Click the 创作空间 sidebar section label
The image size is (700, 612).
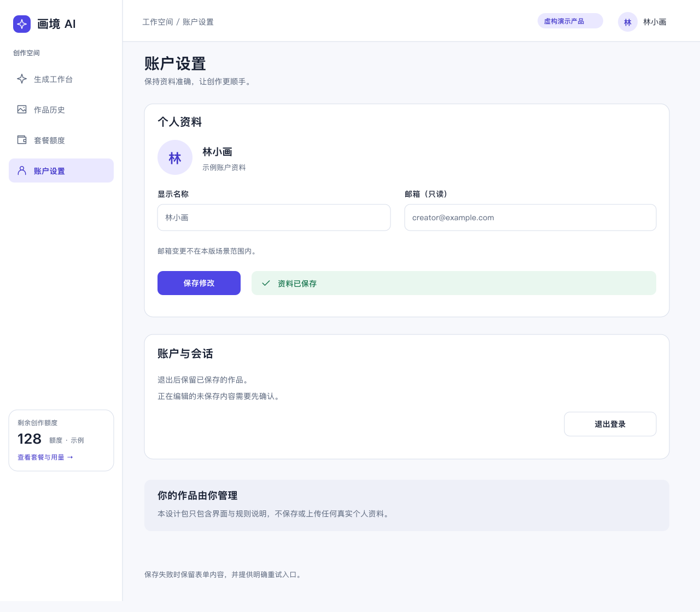pos(26,53)
